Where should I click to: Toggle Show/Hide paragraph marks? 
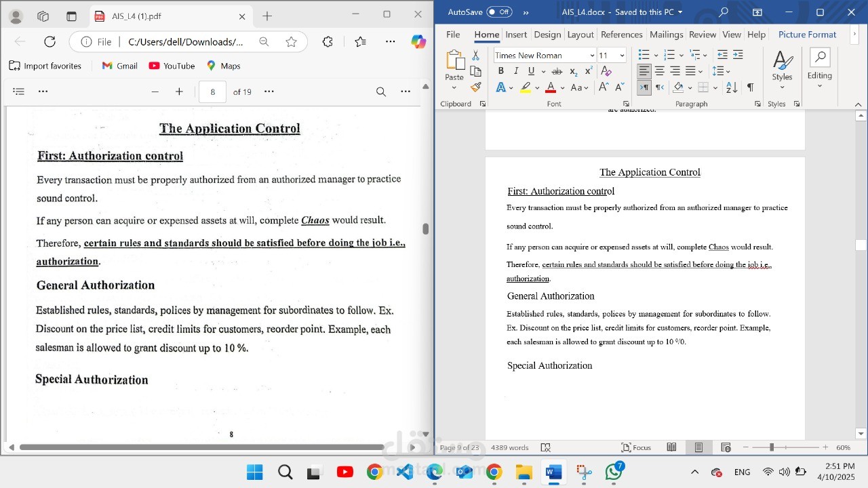(x=750, y=87)
